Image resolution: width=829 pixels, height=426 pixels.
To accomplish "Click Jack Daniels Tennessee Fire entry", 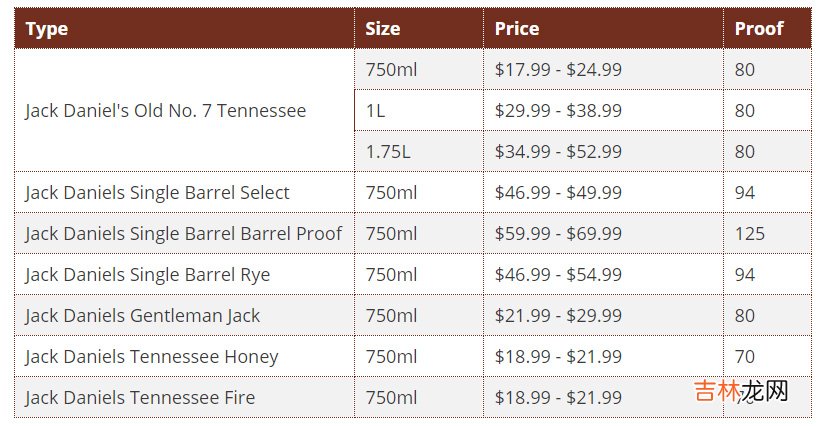I will (x=140, y=398).
